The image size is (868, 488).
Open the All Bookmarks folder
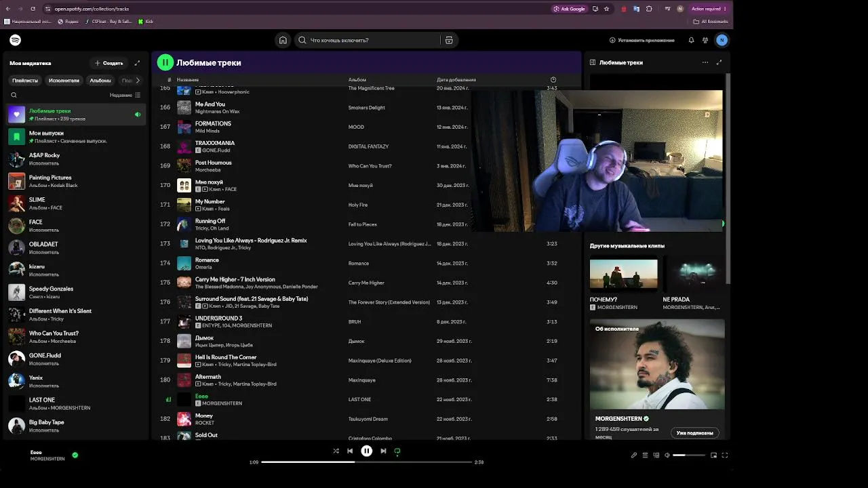click(x=711, y=22)
